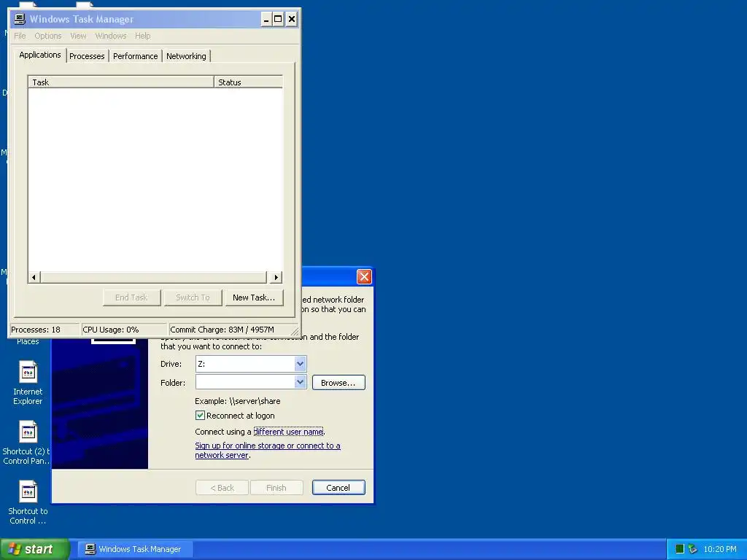Click the < Back button

pyautogui.click(x=222, y=488)
